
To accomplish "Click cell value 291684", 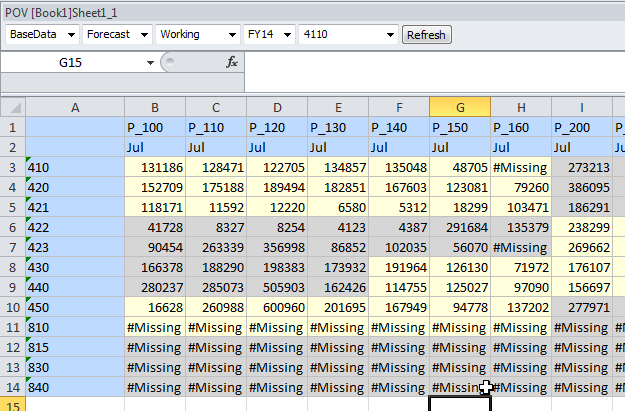I will (x=460, y=227).
